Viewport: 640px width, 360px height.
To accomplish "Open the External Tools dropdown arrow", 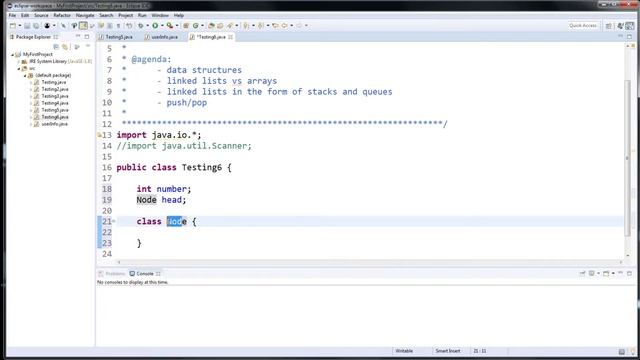I will coord(177,25).
